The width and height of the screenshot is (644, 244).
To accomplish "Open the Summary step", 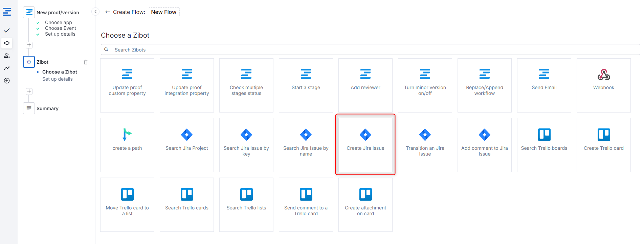I will pyautogui.click(x=47, y=108).
